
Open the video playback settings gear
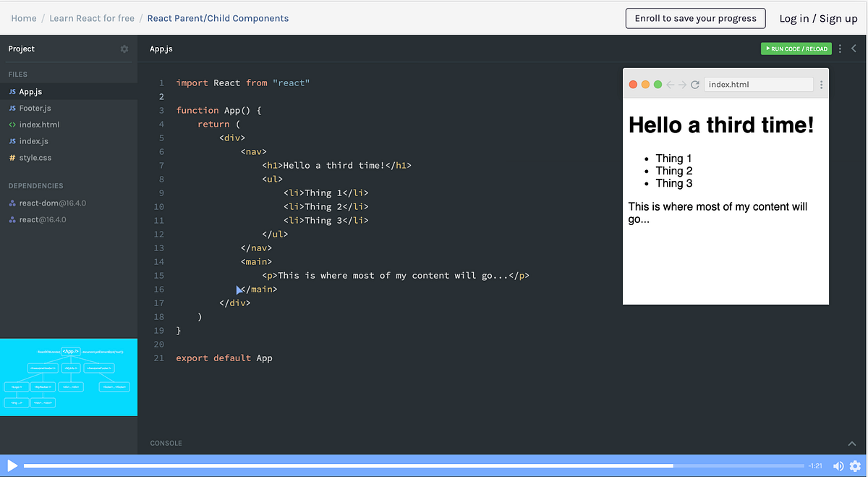point(855,466)
